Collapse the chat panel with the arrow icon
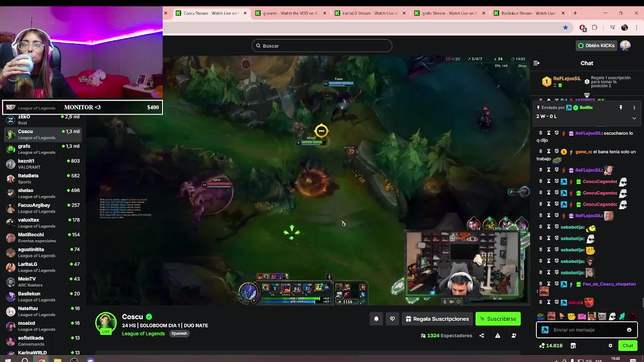 (536, 63)
